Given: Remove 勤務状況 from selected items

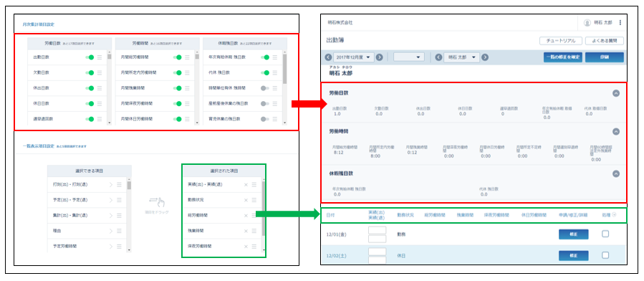Looking at the screenshot, I should pos(246,200).
